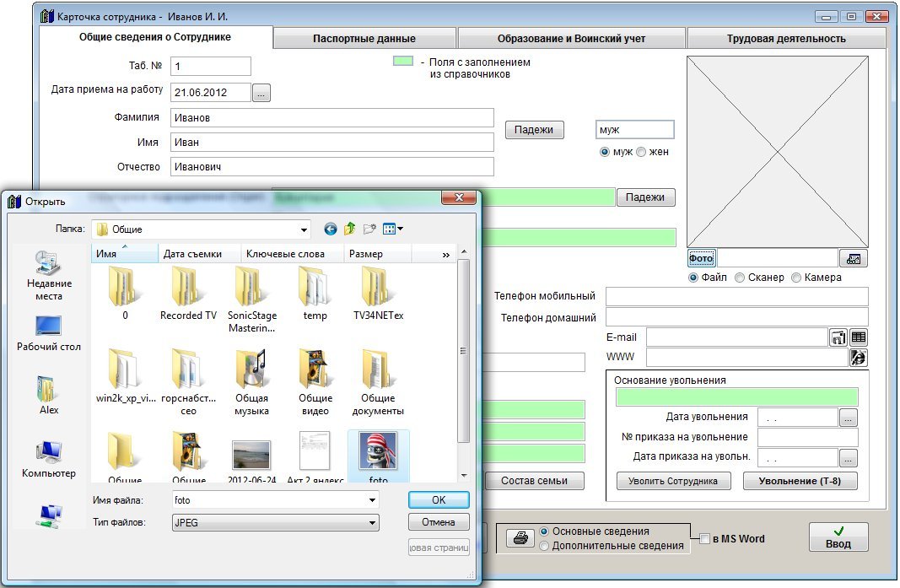Click the image browse icon beside Фото field
This screenshot has height=588, width=900.
click(853, 258)
